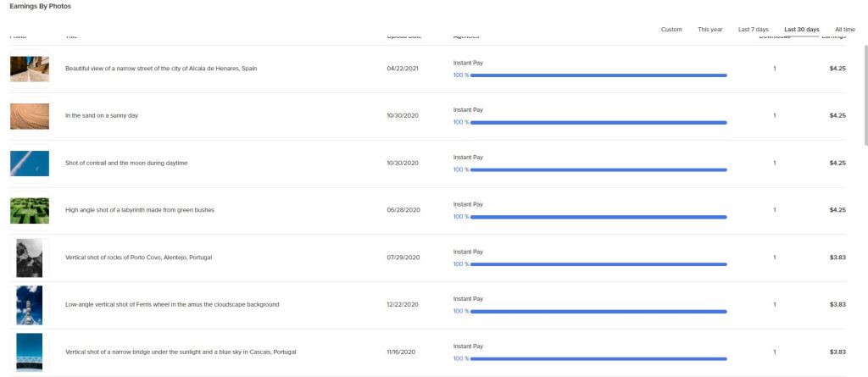This screenshot has width=868, height=377.
Task: Open the Cascais bridge thumbnail
Action: [x=30, y=352]
